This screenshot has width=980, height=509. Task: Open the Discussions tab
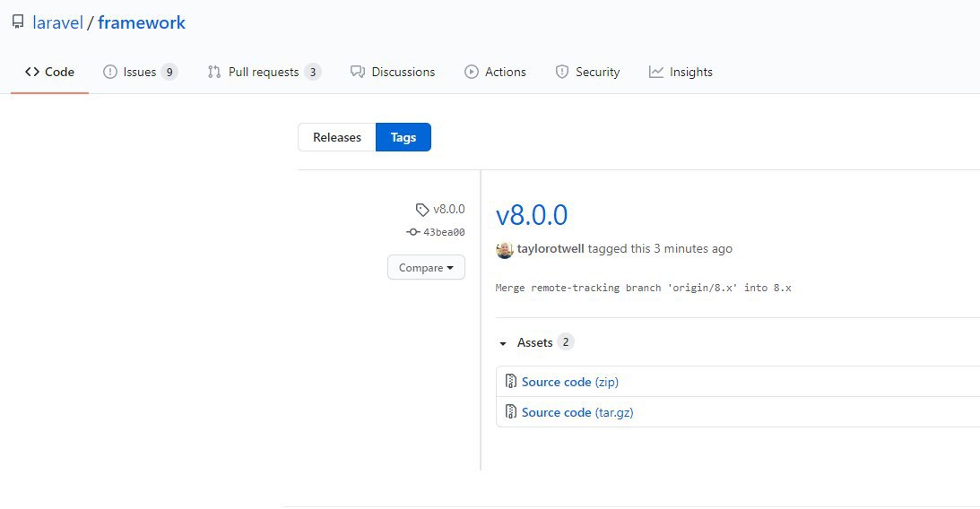point(393,72)
